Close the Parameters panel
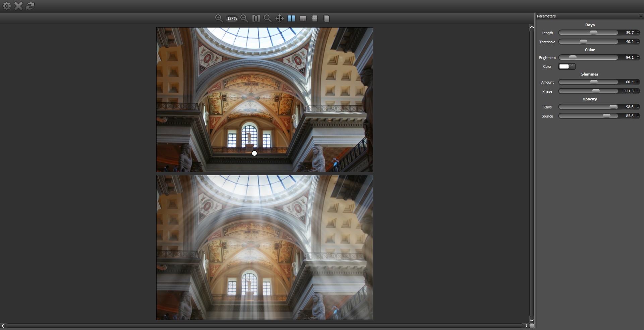The height and width of the screenshot is (330, 644). [x=641, y=16]
